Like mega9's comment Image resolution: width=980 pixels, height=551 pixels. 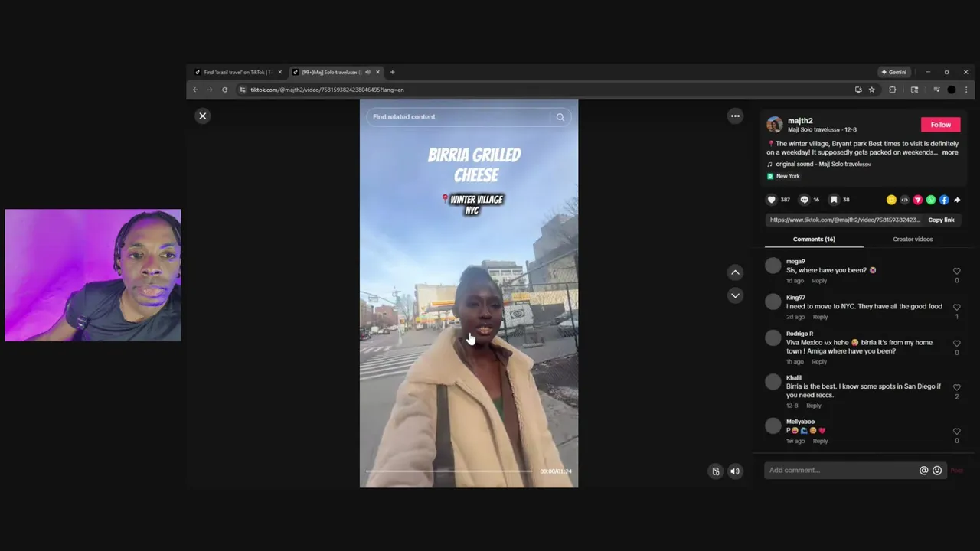click(956, 271)
